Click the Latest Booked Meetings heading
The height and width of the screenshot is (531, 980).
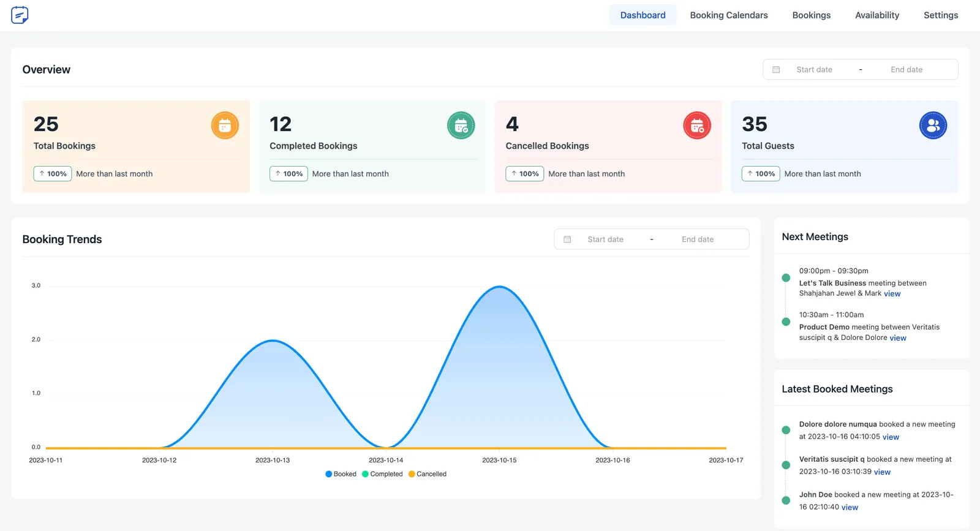tap(837, 390)
